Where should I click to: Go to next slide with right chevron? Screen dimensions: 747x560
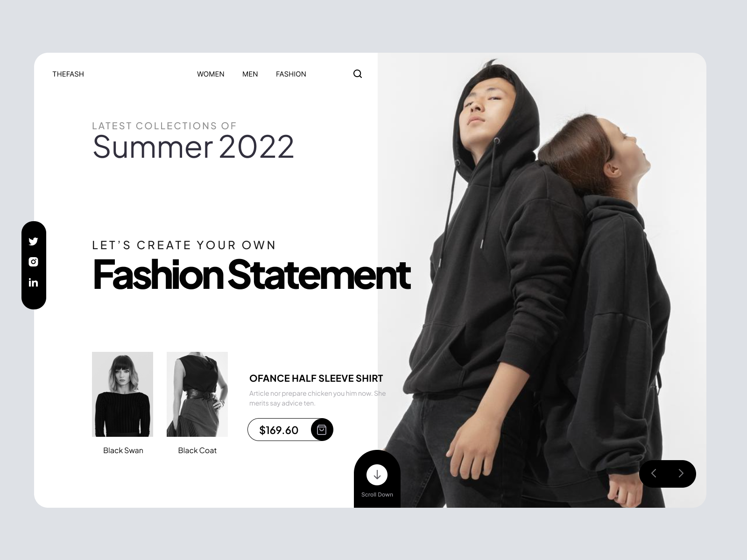pos(681,474)
